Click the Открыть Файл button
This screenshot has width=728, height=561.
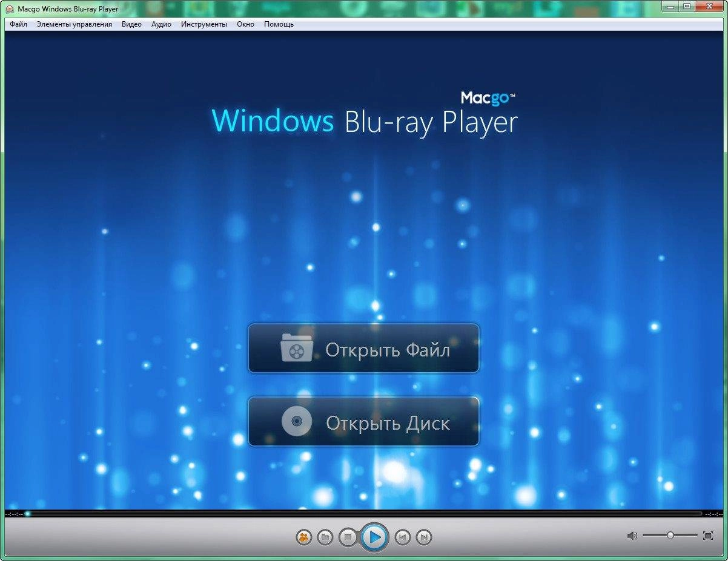tap(363, 349)
